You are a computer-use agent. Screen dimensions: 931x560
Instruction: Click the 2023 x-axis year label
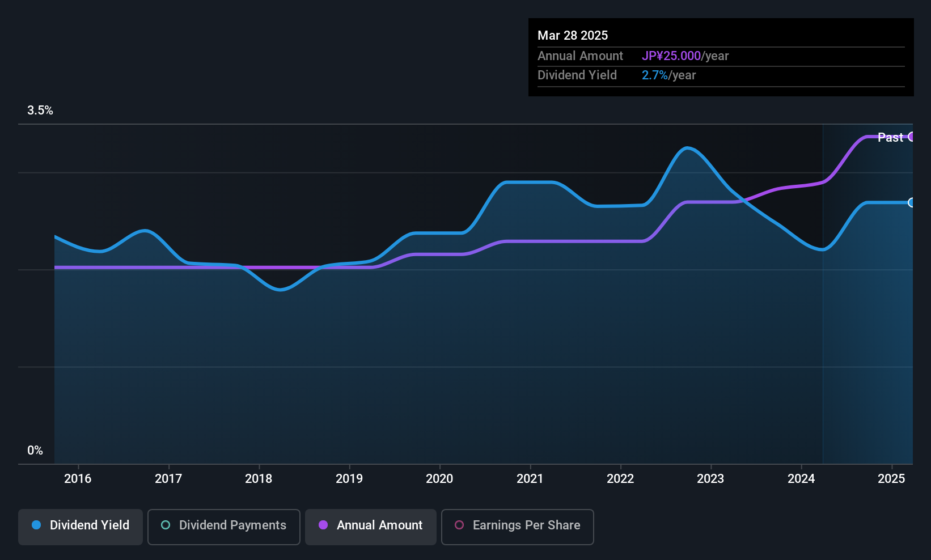tap(710, 479)
